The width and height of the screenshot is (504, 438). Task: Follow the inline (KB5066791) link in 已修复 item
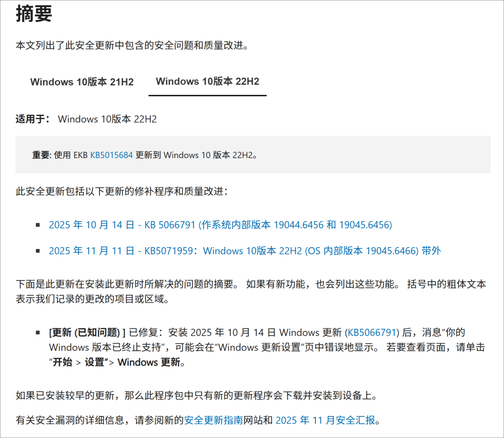tap(372, 332)
